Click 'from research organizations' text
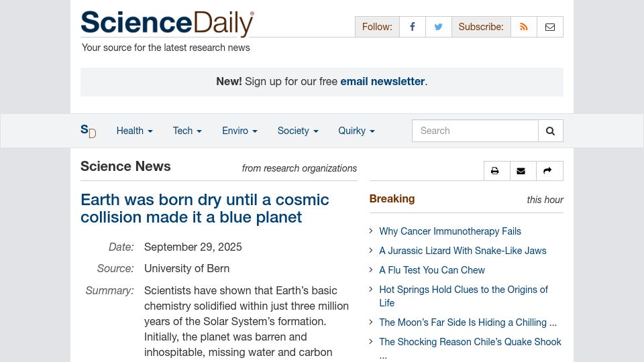Image resolution: width=644 pixels, height=362 pixels. [299, 168]
